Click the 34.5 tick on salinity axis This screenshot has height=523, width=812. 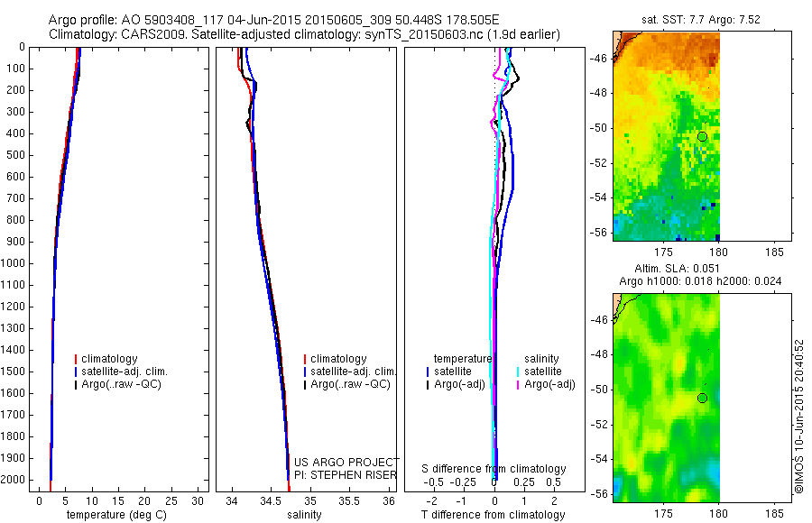271,501
